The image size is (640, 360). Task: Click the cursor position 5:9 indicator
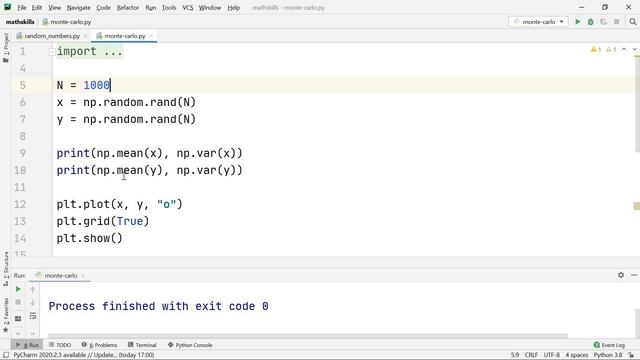click(515, 355)
